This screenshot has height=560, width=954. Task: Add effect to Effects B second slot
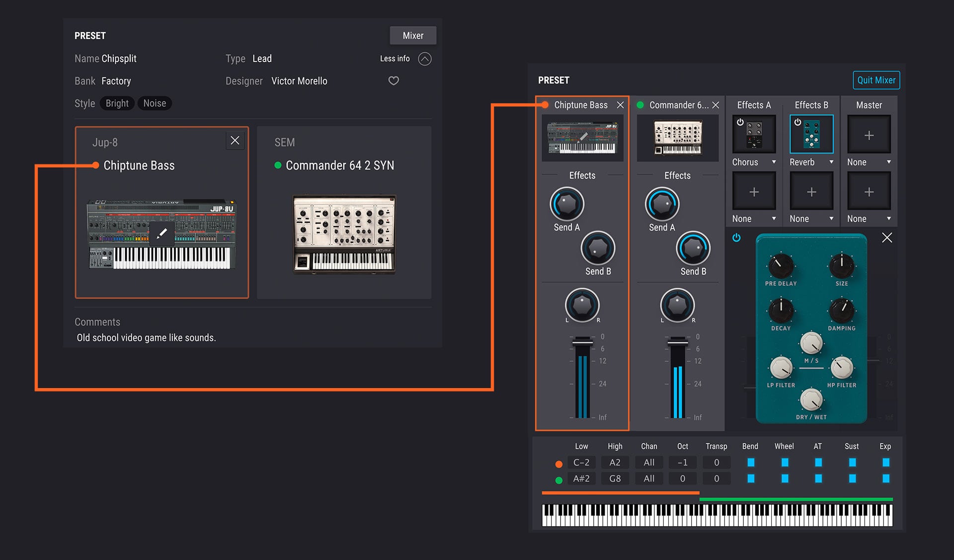pyautogui.click(x=811, y=191)
